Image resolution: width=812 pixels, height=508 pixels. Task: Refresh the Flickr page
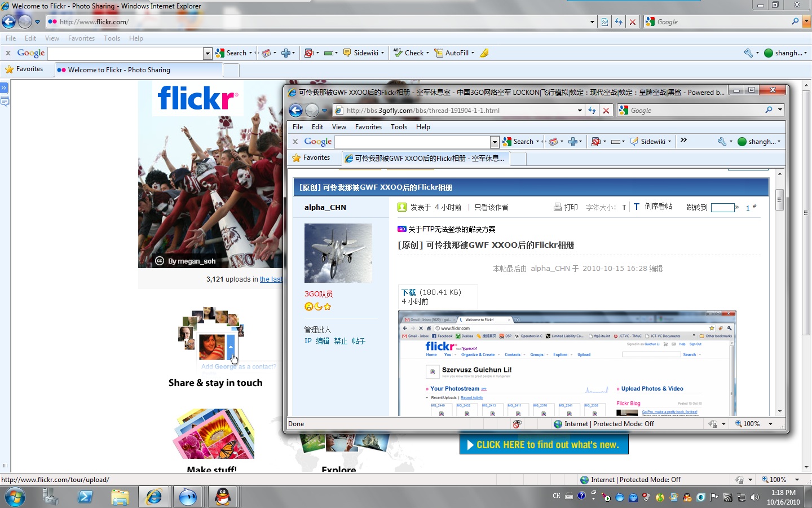pos(619,22)
